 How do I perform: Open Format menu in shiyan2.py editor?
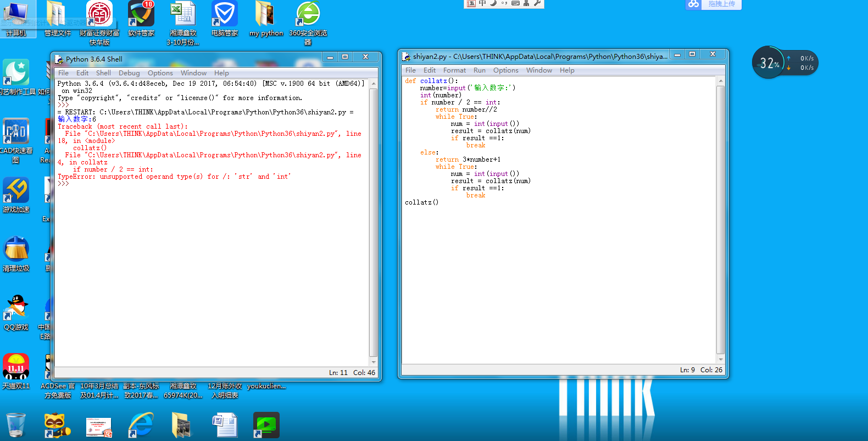(x=454, y=70)
